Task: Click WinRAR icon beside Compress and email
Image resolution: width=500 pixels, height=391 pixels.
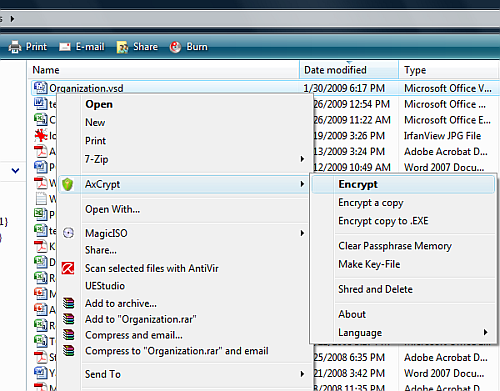Action: click(69, 334)
